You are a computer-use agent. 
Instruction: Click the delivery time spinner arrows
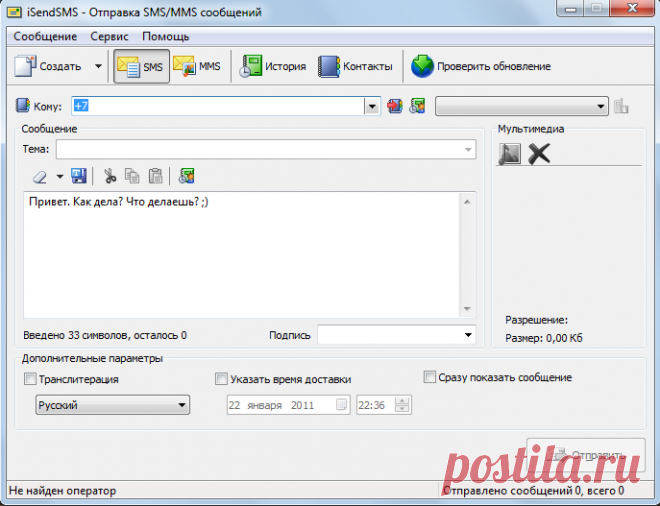(402, 405)
